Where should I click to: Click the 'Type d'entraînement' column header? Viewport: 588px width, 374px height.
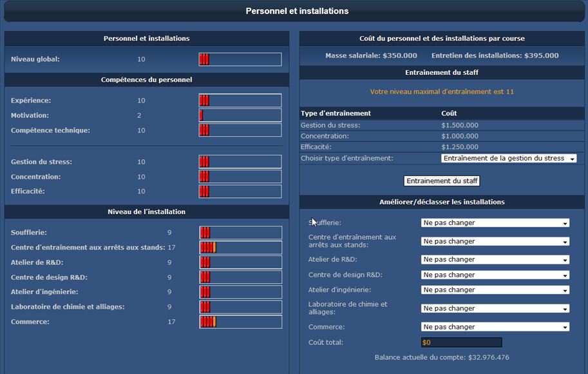pos(336,113)
